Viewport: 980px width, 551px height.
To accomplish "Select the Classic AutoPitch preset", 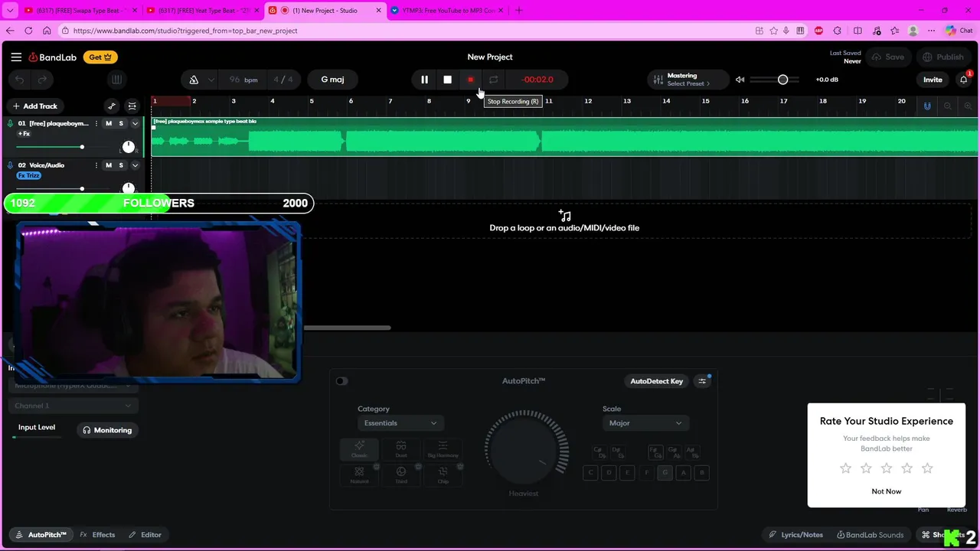I will point(359,449).
